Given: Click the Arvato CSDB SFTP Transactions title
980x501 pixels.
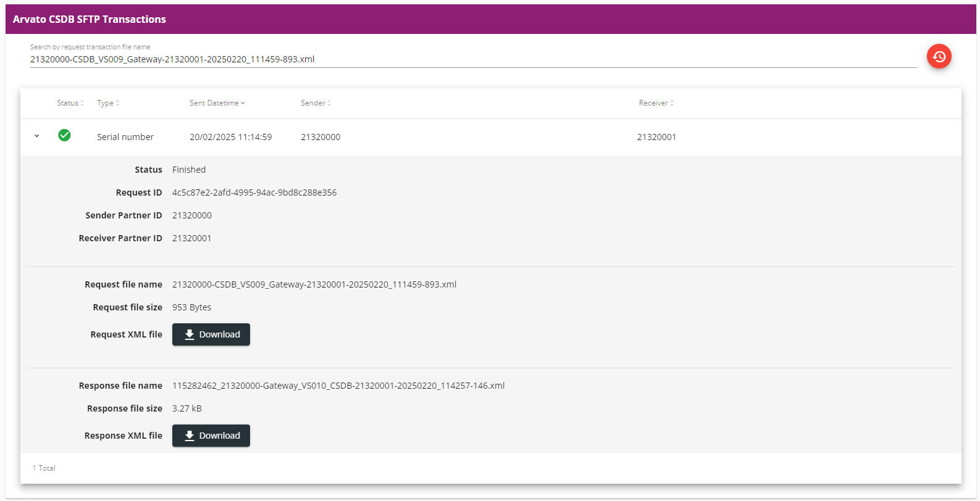Looking at the screenshot, I should pos(90,19).
